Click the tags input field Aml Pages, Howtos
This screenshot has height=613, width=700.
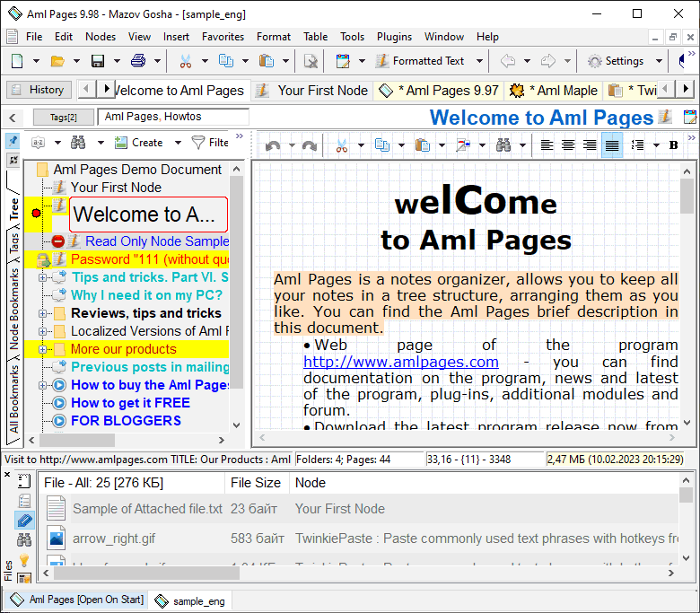click(x=173, y=117)
